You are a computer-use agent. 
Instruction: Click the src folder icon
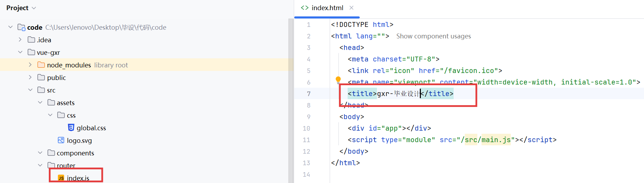[x=41, y=90]
